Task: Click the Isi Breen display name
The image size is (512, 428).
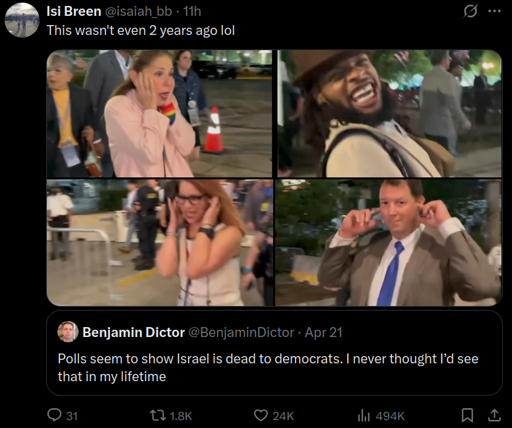Action: click(x=74, y=11)
